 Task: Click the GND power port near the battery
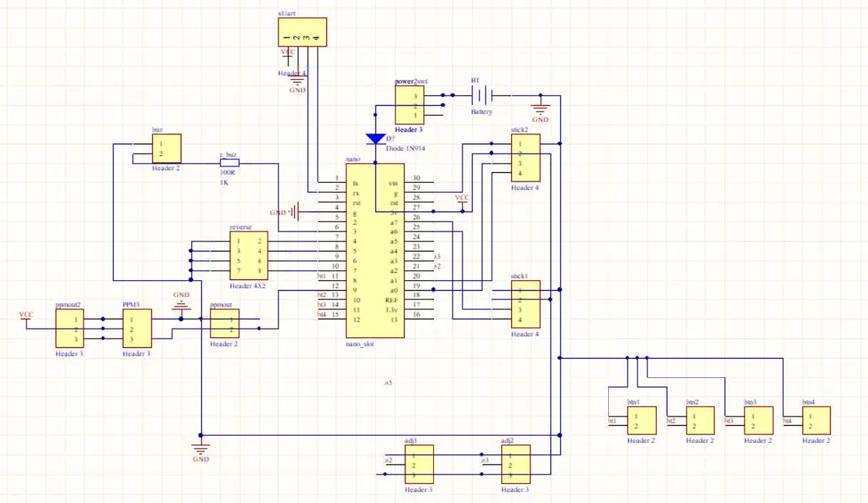point(540,109)
